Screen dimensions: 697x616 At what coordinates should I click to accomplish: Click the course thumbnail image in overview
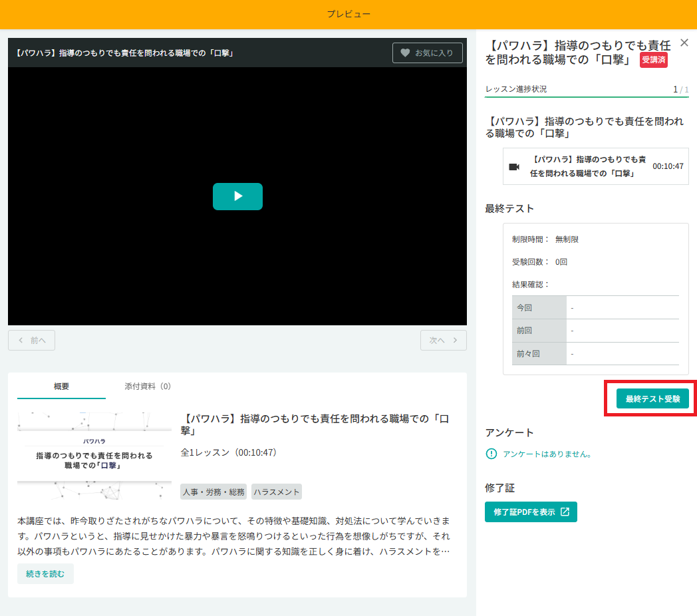(94, 456)
